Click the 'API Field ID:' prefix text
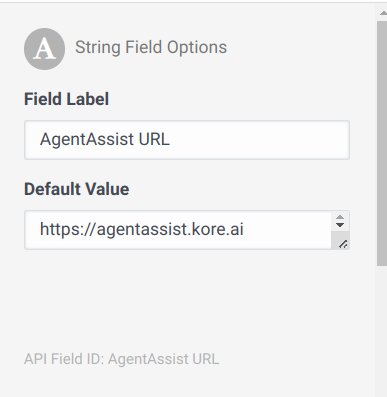 64,359
